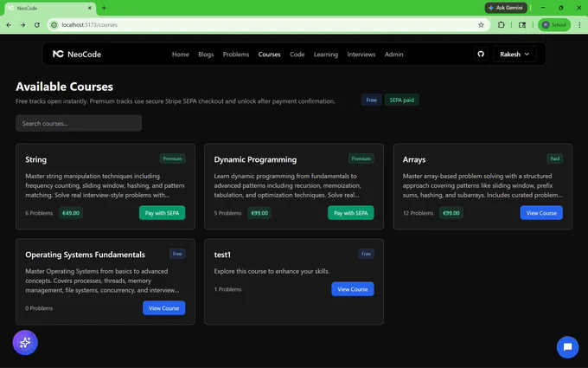View Course for Operating Systems Fundamentals

pyautogui.click(x=164, y=308)
